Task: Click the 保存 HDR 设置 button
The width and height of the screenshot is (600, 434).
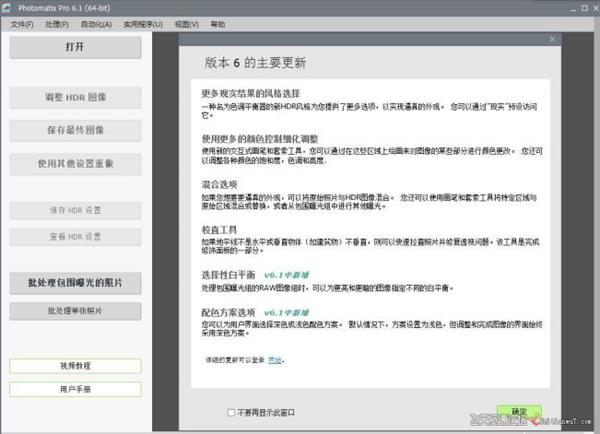Action: coord(75,210)
